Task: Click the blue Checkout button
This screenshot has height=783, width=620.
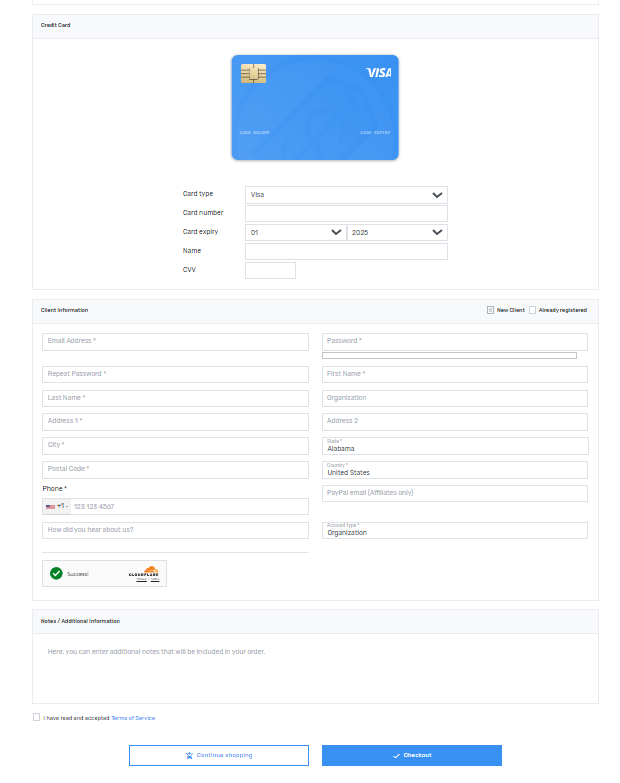Action: (x=412, y=756)
